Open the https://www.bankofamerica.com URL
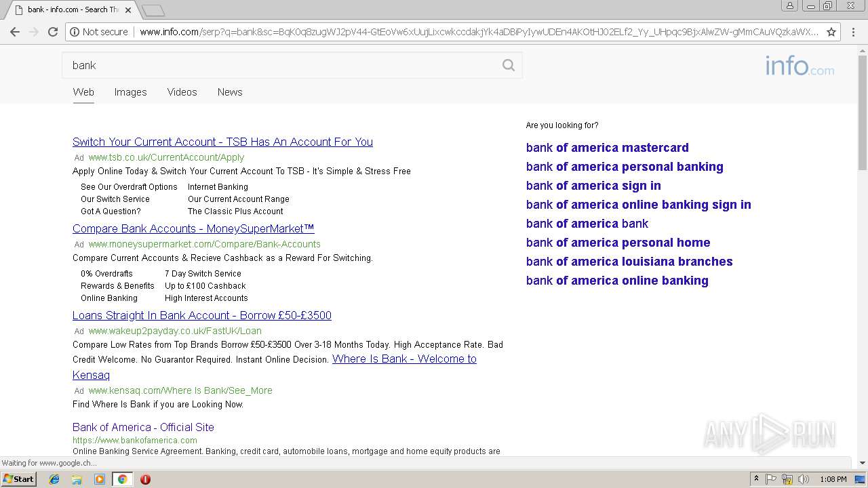868x488 pixels. (135, 441)
